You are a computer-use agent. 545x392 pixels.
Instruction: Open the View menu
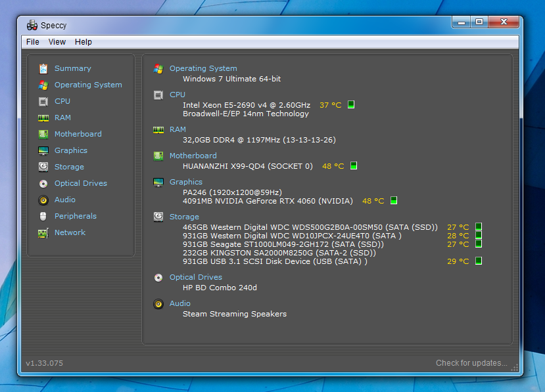coord(57,42)
